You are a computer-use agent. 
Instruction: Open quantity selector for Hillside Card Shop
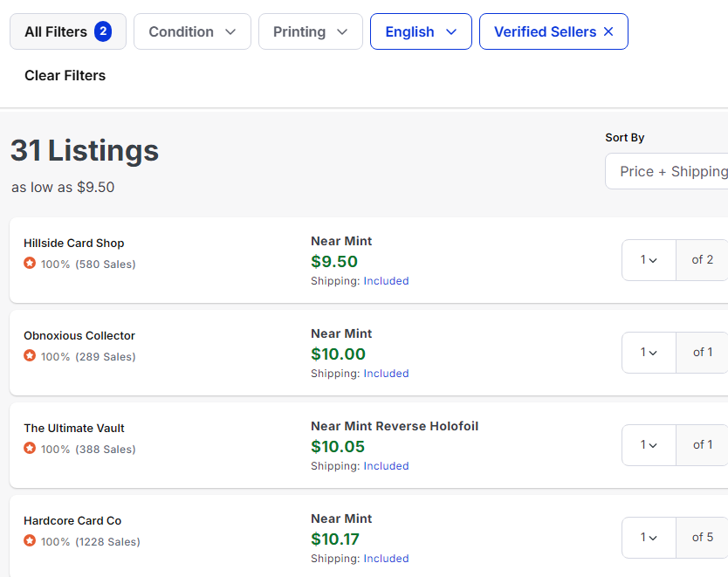tap(649, 260)
